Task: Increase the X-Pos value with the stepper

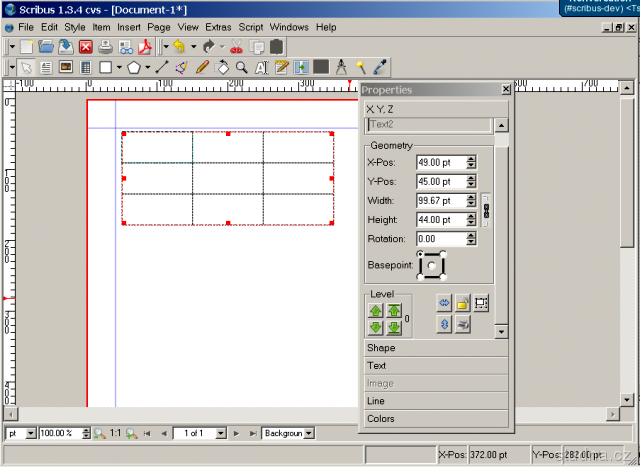Action: coord(471,158)
